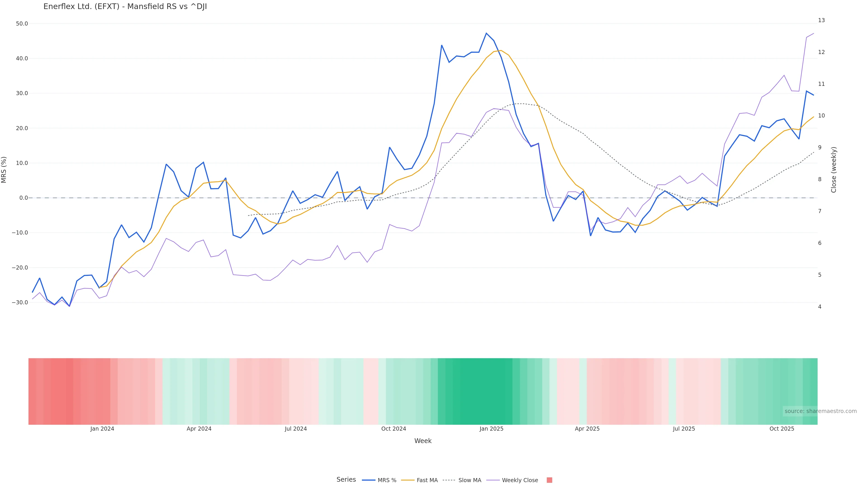Click the Close (weekly) right axis title

834,169
